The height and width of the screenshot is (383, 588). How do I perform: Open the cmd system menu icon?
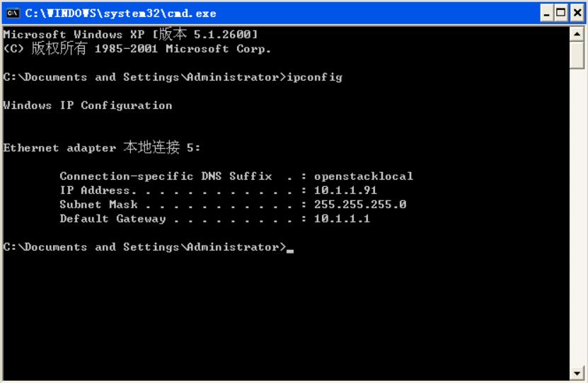[x=12, y=13]
